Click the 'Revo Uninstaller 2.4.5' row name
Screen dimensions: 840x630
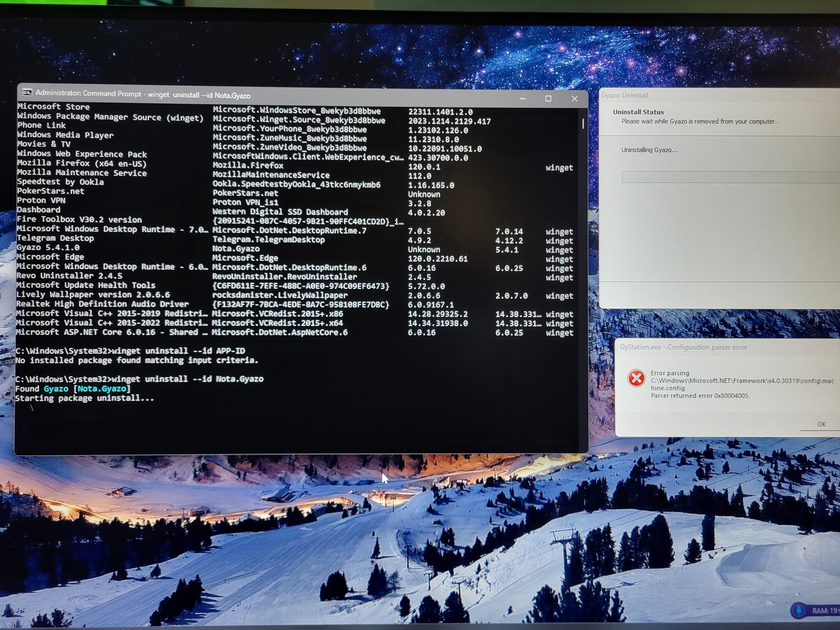tap(70, 276)
